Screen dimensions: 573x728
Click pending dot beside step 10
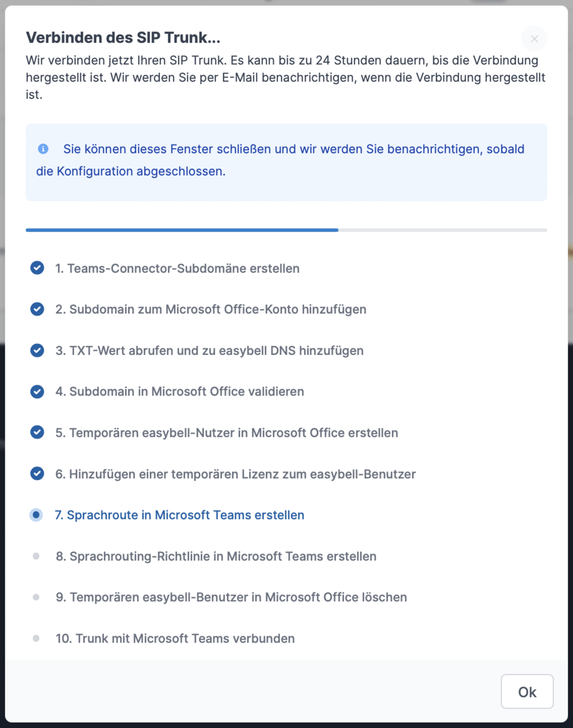(x=36, y=638)
